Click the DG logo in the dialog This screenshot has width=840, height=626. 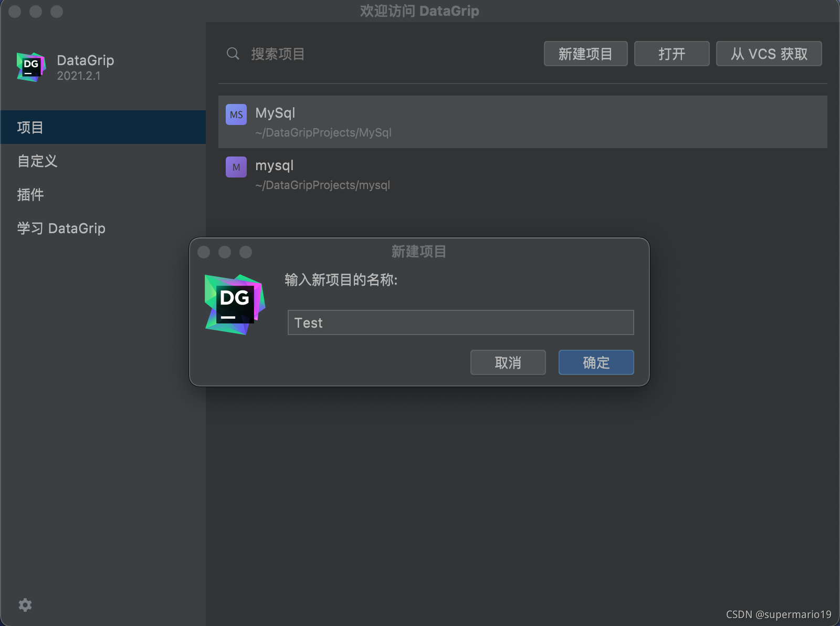235,305
